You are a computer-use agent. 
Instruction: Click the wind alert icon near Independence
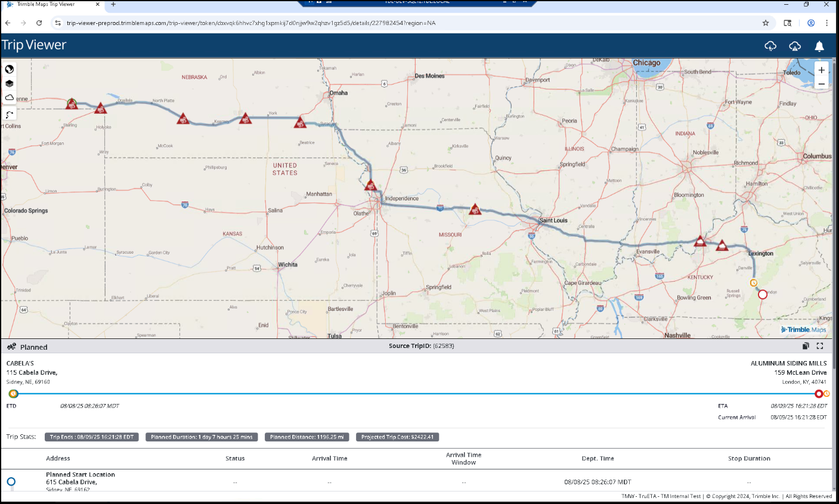click(x=370, y=185)
